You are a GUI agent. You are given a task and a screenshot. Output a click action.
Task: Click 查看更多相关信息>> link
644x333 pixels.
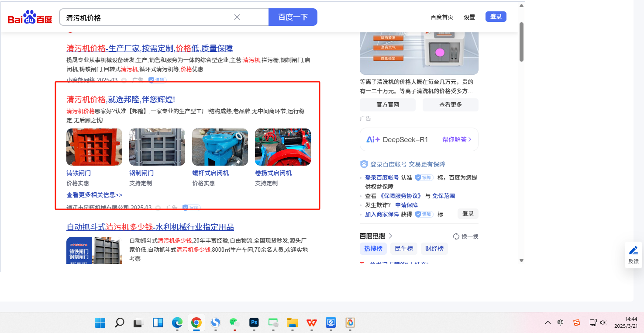94,195
